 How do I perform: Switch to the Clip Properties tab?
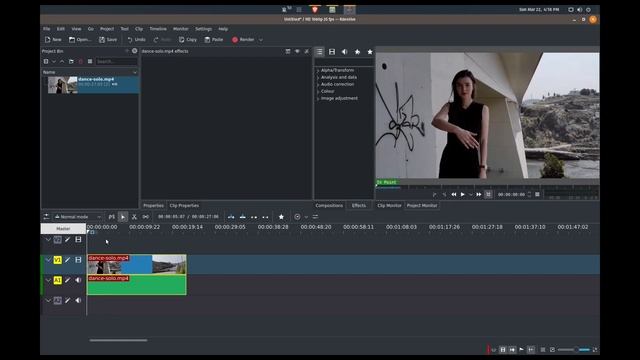click(x=184, y=206)
